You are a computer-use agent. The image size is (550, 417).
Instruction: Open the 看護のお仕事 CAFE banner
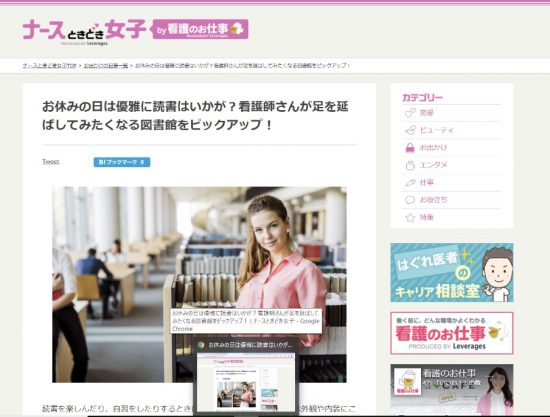pos(452,389)
